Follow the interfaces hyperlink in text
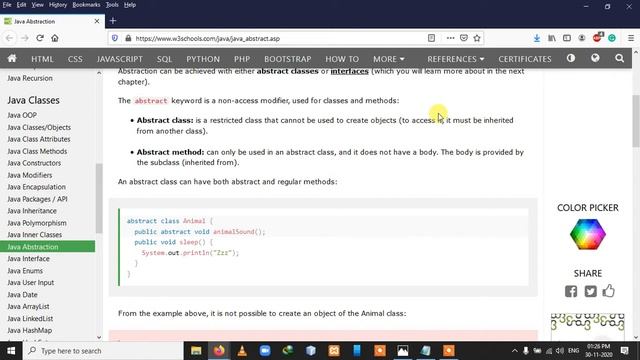 click(349, 71)
